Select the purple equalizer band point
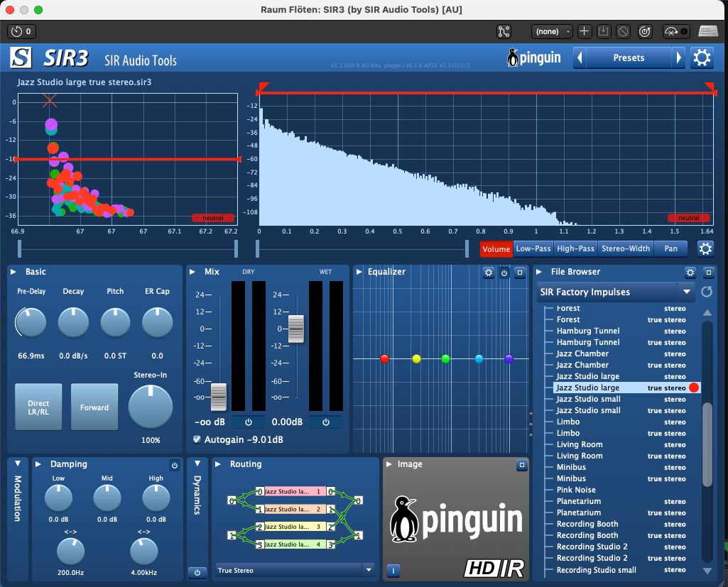728x587 pixels. [x=509, y=358]
